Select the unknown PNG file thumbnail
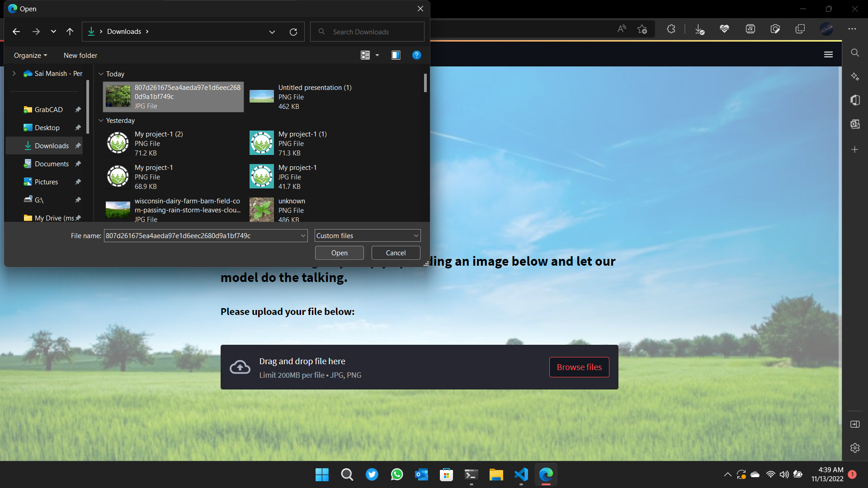 pos(262,210)
